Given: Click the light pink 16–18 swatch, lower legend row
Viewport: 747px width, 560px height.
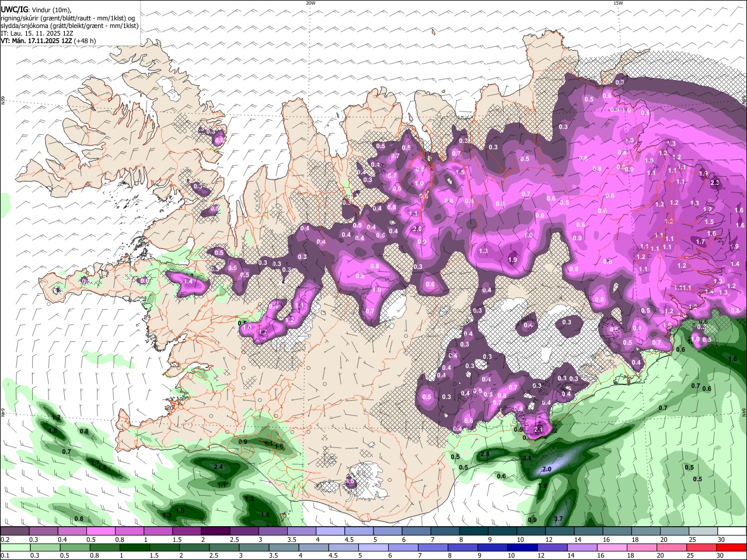Looking at the screenshot, I should [610, 548].
